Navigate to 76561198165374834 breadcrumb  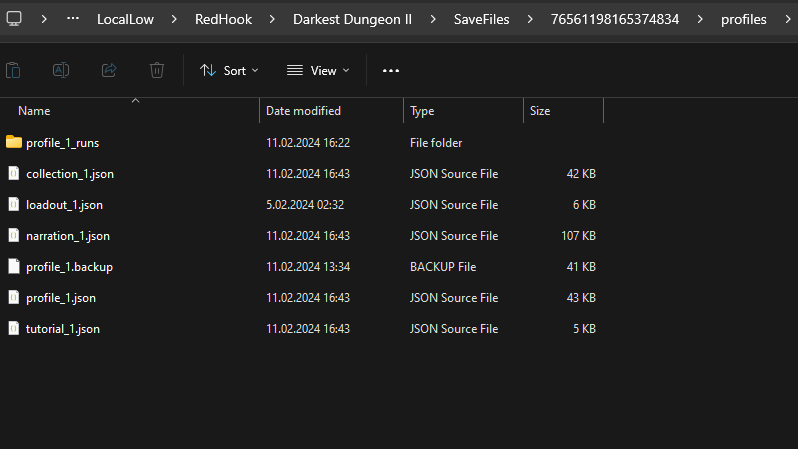[x=615, y=19]
